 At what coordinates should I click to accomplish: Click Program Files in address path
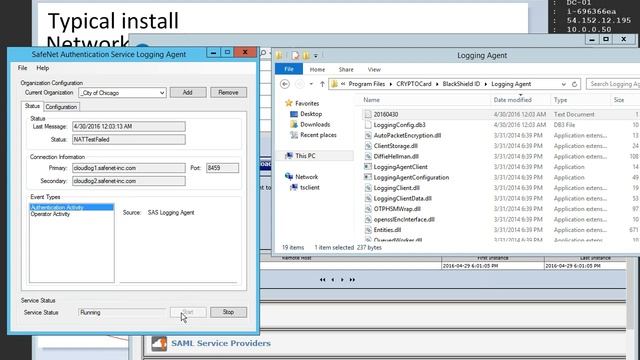[367, 84]
